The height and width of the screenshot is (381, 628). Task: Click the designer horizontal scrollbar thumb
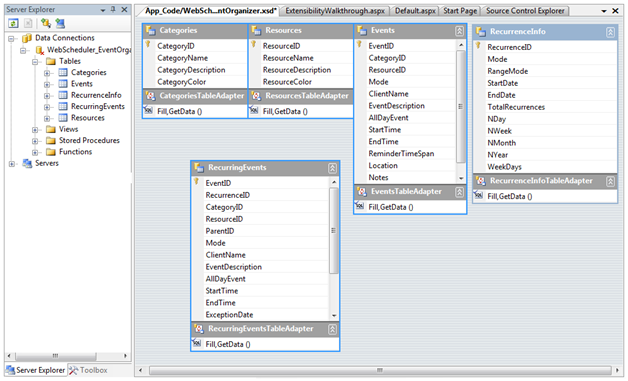[380, 370]
